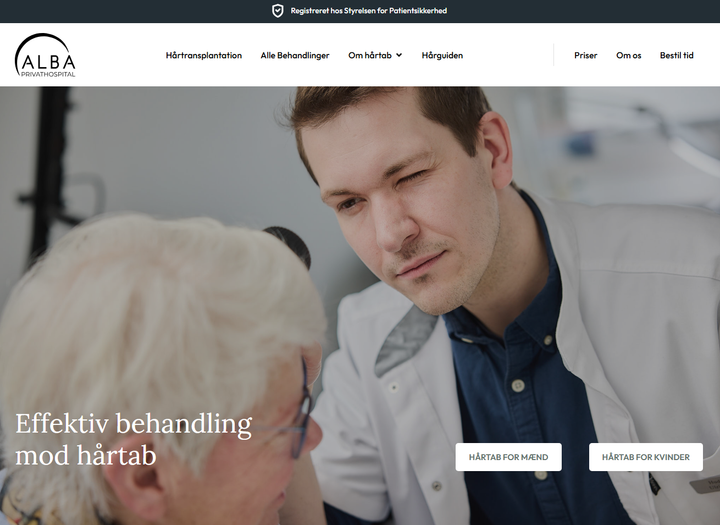Go to the Hårguiden page
720x525 pixels.
tap(442, 55)
